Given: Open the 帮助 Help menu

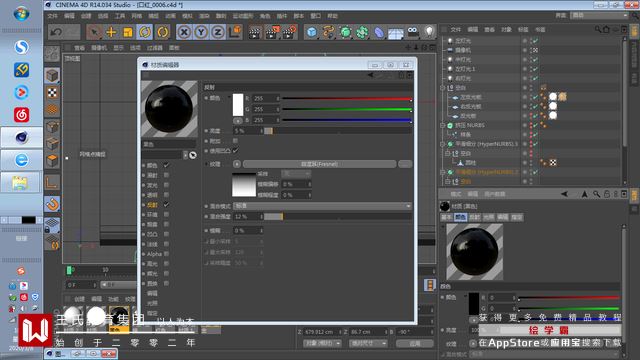Looking at the screenshot, I should 332,16.
